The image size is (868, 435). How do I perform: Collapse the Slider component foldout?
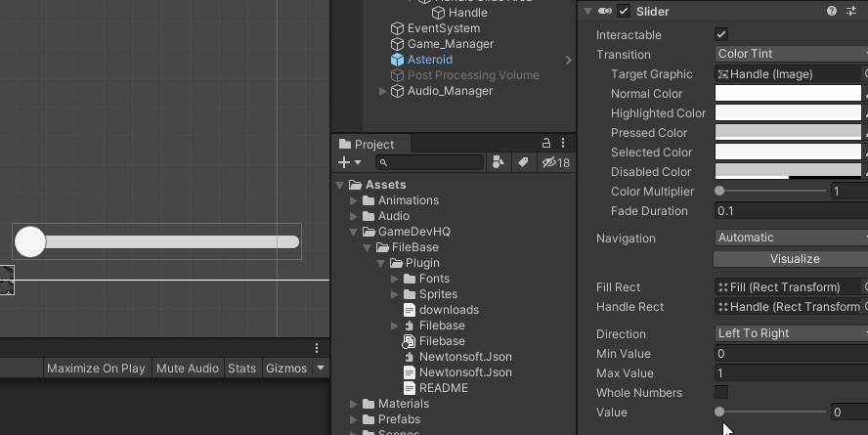(x=587, y=11)
